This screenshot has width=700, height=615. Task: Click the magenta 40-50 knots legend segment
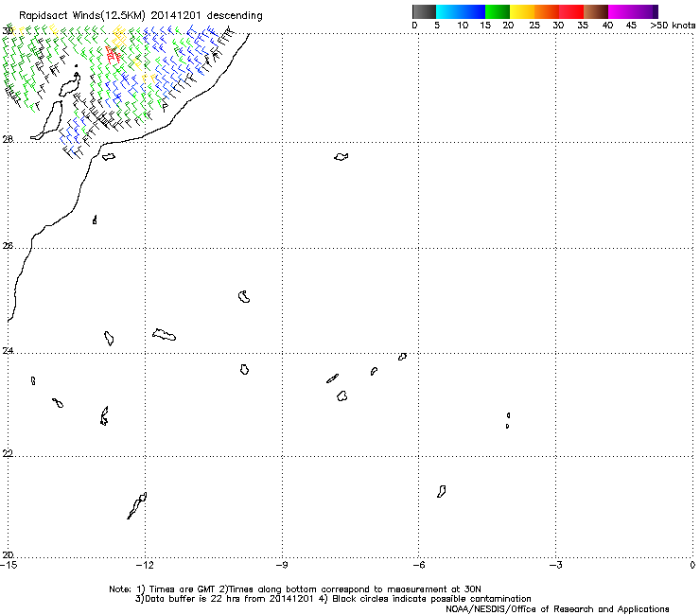630,11
